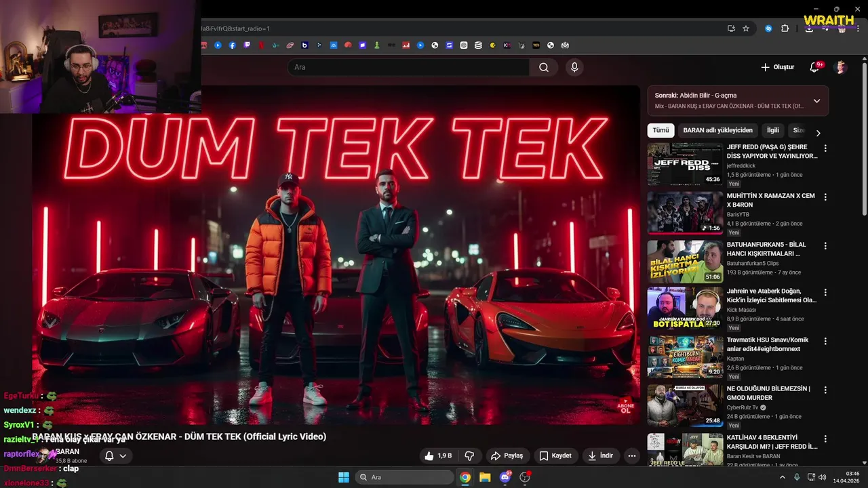
Task: Open the YouTube account avatar menu
Action: coord(840,67)
